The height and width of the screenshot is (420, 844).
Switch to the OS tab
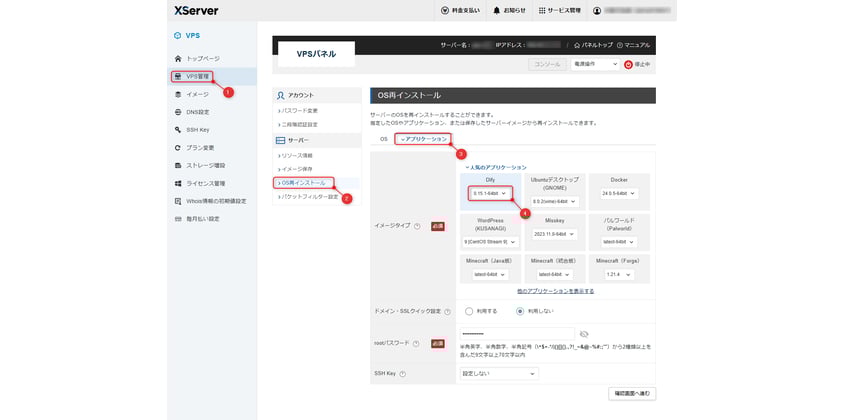tap(384, 139)
